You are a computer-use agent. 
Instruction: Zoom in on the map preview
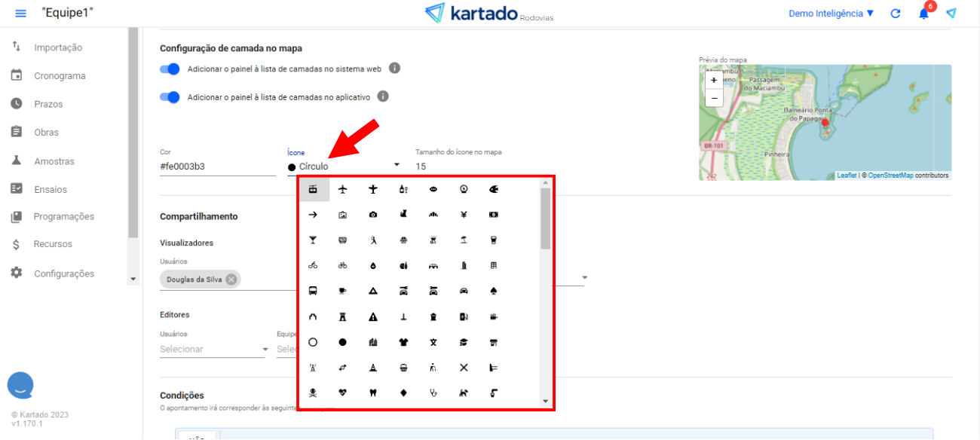[x=713, y=80]
